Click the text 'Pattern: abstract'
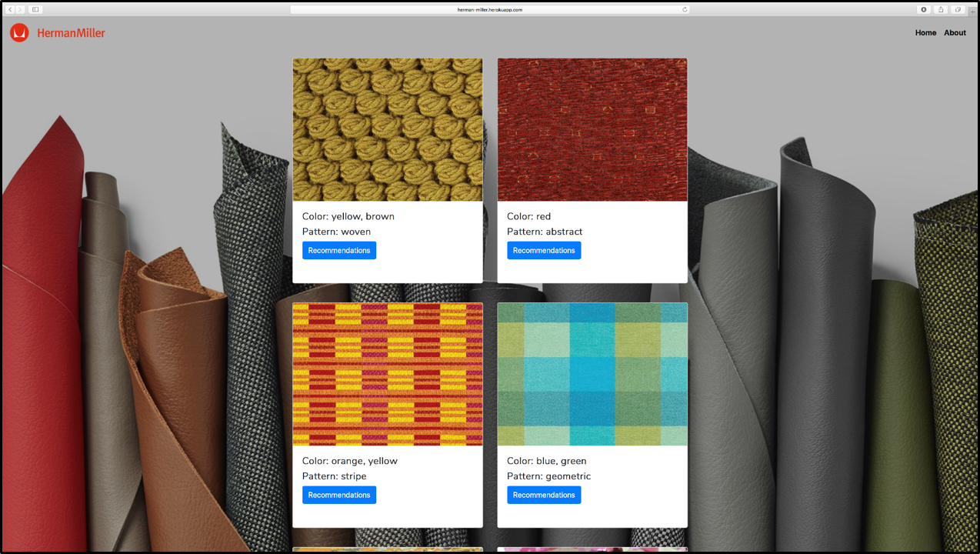The width and height of the screenshot is (980, 554). [x=545, y=232]
